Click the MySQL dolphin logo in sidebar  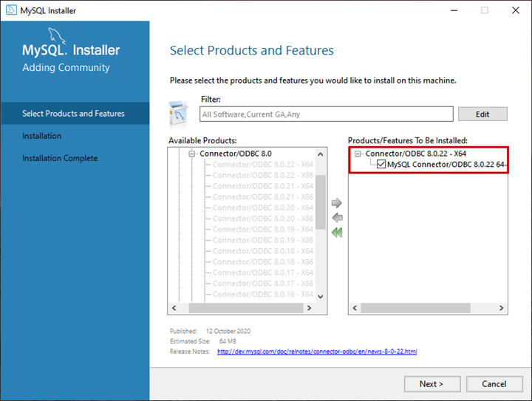57,36
